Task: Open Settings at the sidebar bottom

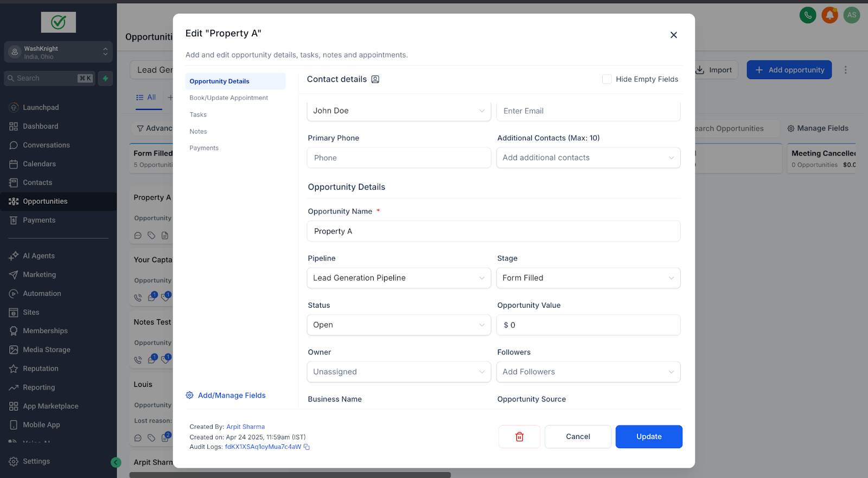Action: [x=30, y=461]
